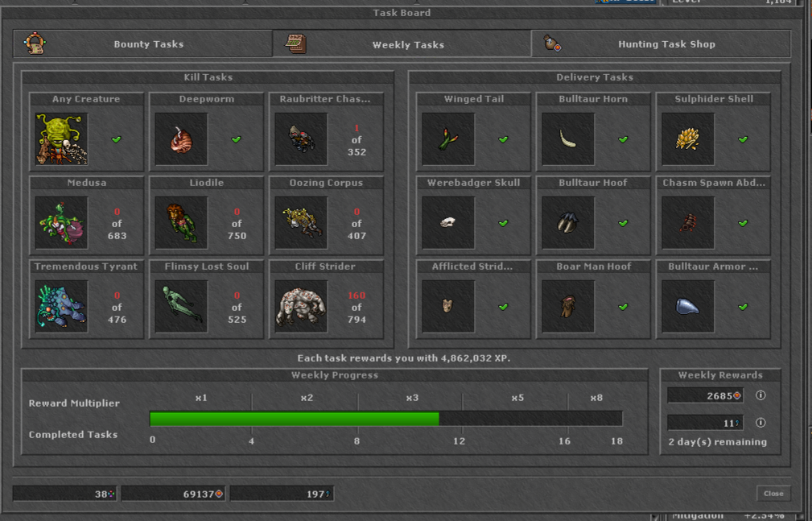This screenshot has width=812, height=521.
Task: Click the Bulltaur Hoof green checkmark
Action: (623, 223)
